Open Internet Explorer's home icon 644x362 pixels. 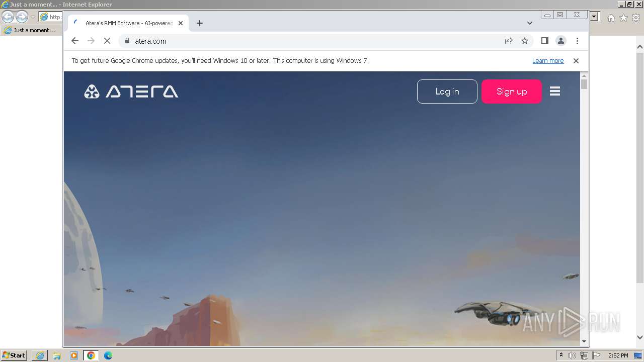611,18
